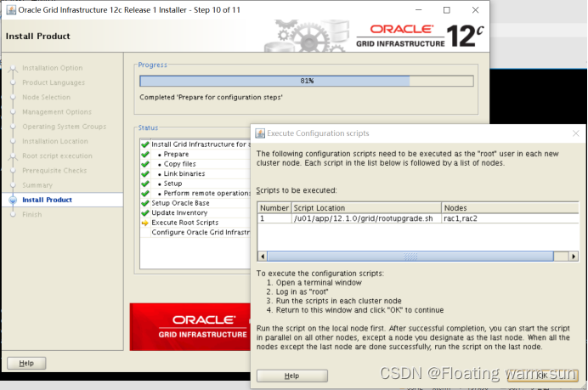Click Help in Execute Configuration scripts dialog
The width and height of the screenshot is (588, 390).
point(291,376)
